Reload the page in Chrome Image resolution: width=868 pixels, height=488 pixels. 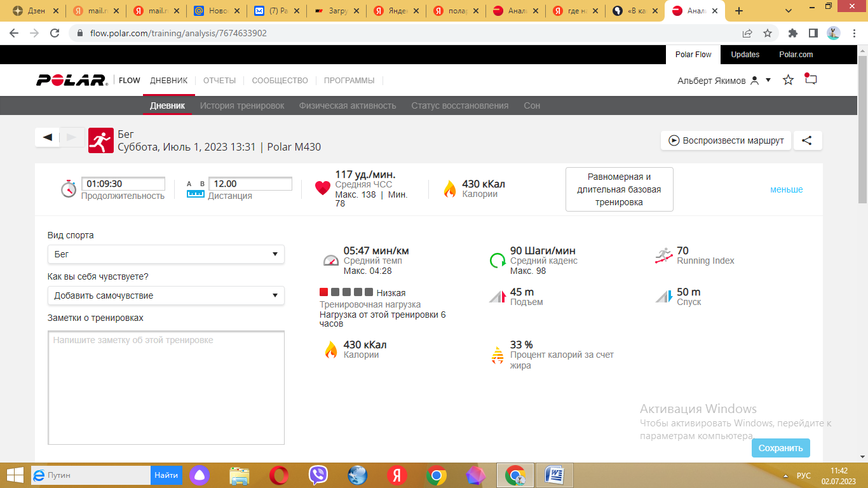click(x=55, y=33)
